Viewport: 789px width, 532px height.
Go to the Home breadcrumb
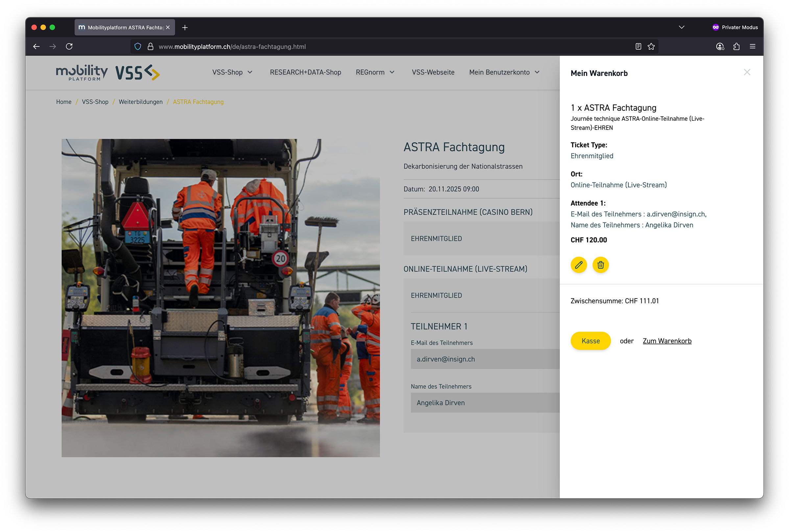[x=64, y=102]
